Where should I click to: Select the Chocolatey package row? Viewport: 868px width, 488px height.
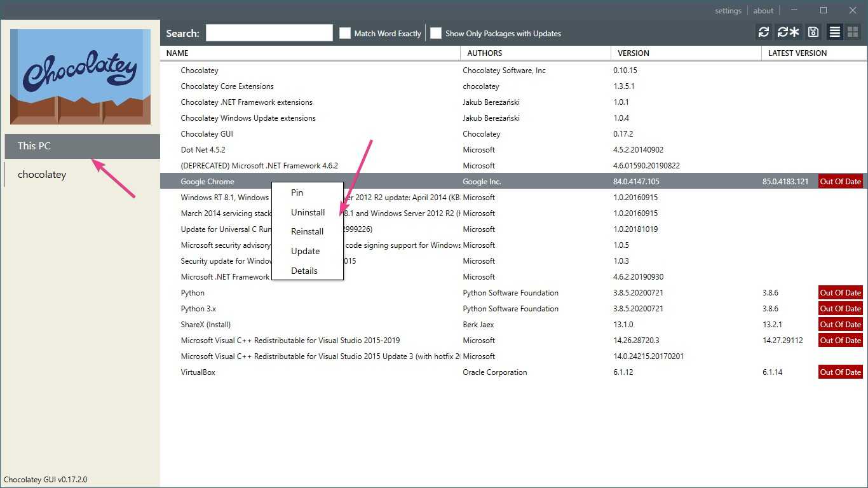pyautogui.click(x=513, y=71)
